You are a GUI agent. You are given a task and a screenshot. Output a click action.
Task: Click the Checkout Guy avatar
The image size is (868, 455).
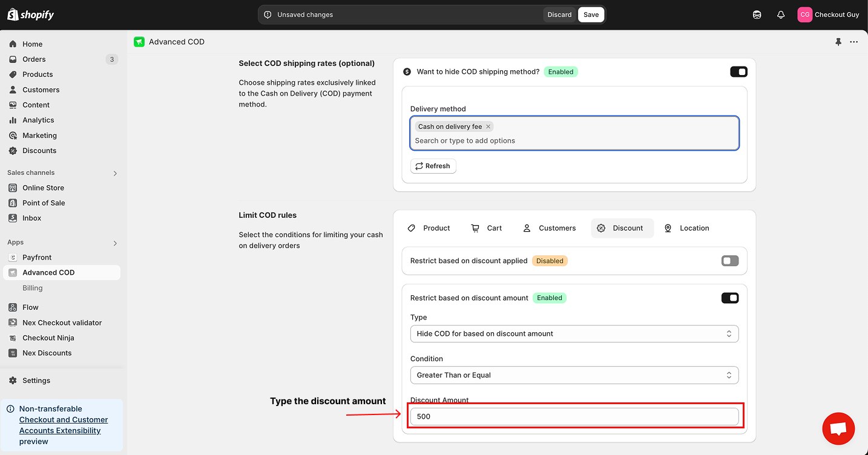click(804, 15)
